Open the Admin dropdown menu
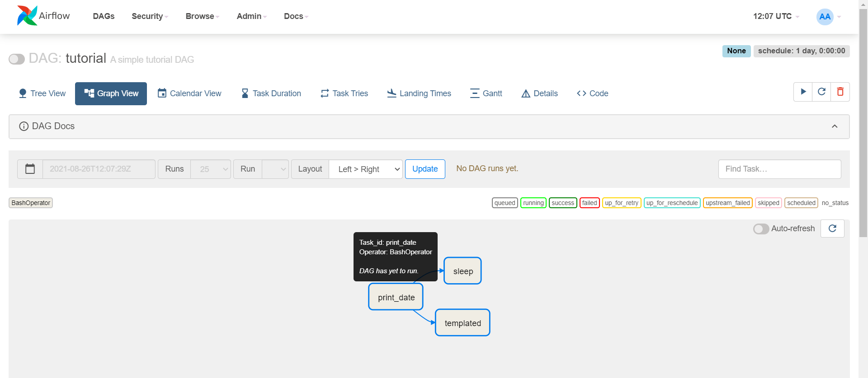 251,16
